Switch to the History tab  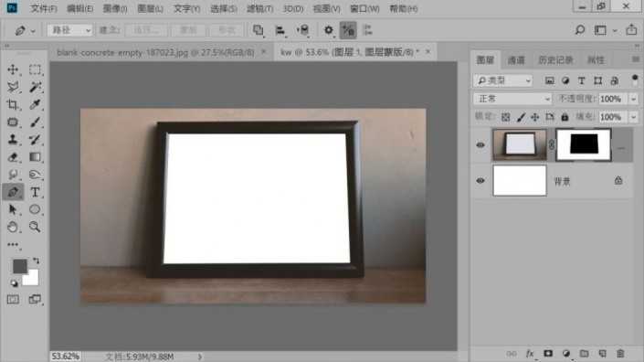point(555,60)
